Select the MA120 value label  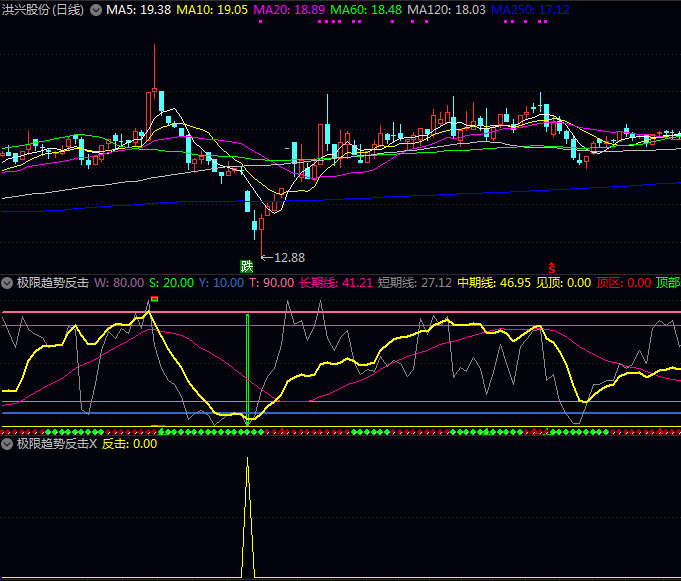pos(447,10)
